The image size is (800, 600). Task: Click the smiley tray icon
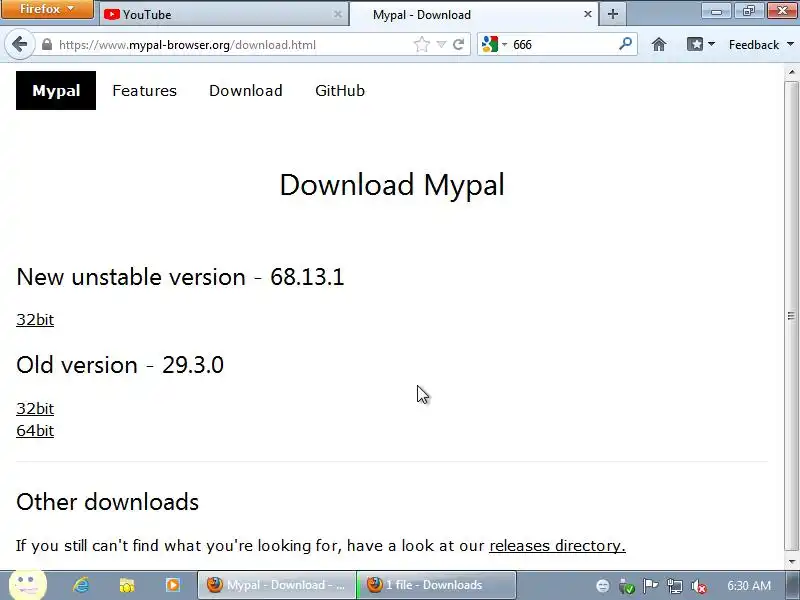(603, 586)
